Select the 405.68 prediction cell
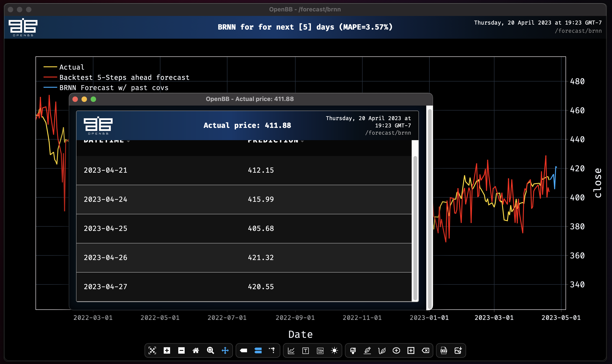This screenshot has height=364, width=612. point(261,228)
